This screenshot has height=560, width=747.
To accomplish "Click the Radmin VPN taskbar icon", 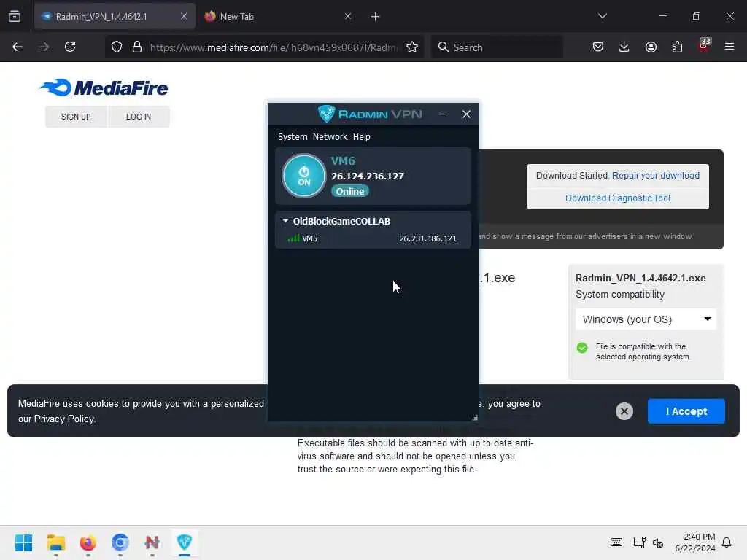I will pyautogui.click(x=185, y=542).
